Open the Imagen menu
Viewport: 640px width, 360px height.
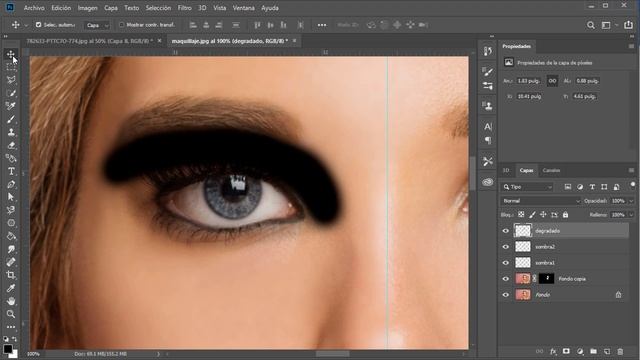coord(88,8)
